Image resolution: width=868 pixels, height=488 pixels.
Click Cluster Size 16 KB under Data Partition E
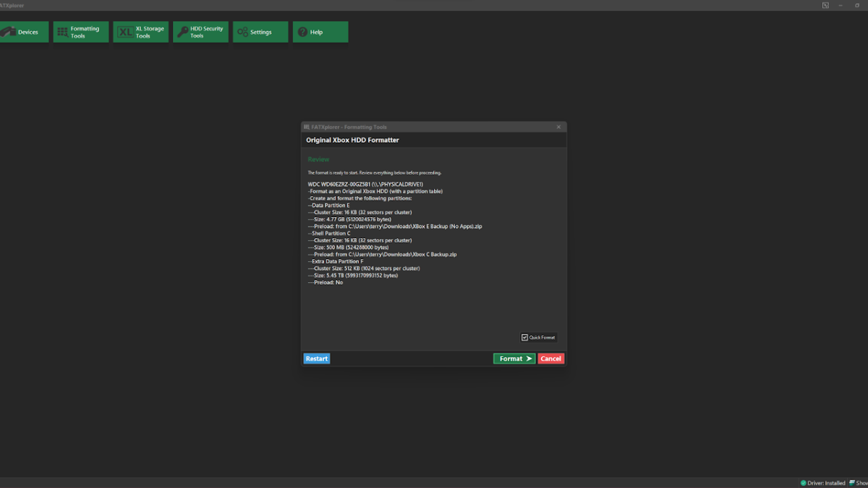pyautogui.click(x=359, y=212)
